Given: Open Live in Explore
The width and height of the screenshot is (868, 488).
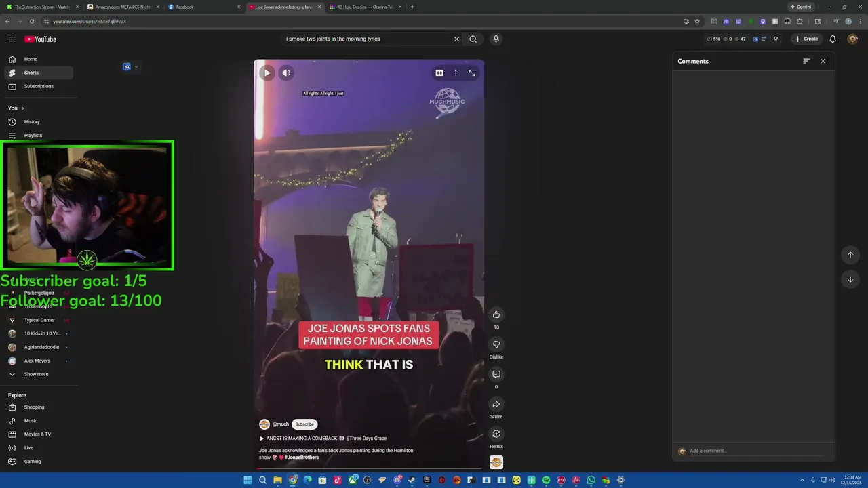Looking at the screenshot, I should tap(39, 448).
